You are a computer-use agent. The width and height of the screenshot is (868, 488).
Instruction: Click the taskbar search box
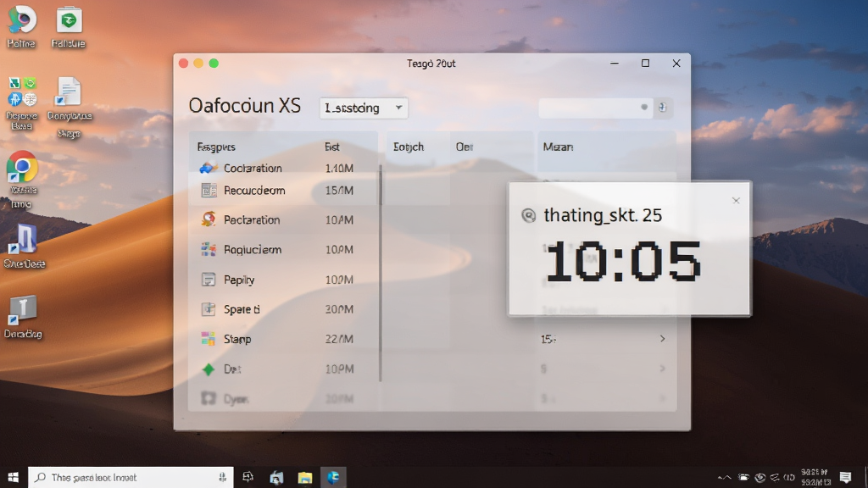click(x=131, y=477)
